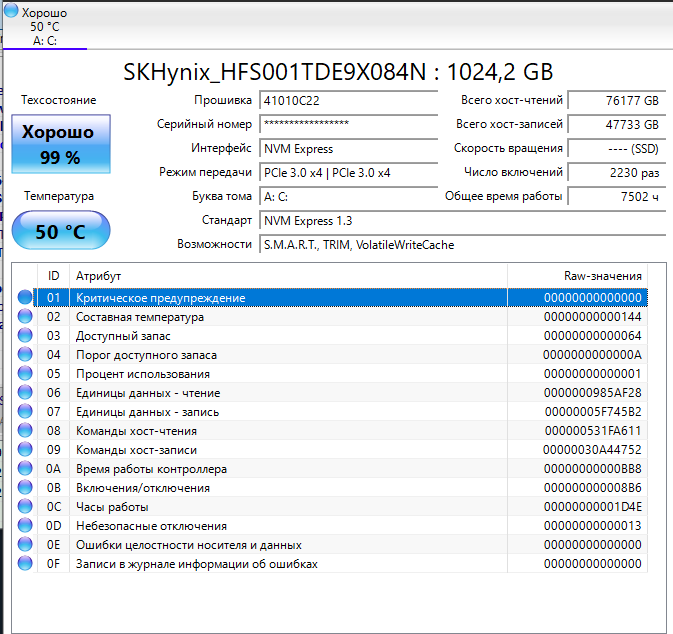
Task: Select the disk tab showing 50 °C A: C:
Action: tap(46, 26)
